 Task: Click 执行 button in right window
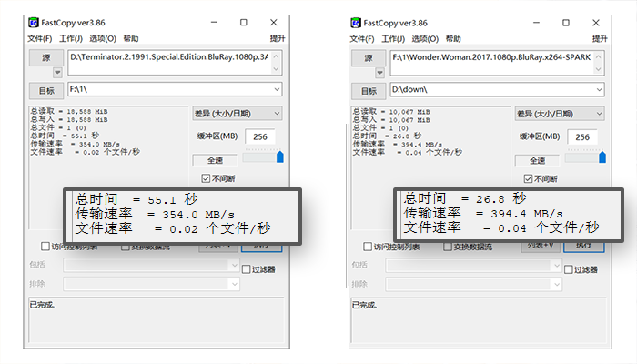(584, 247)
